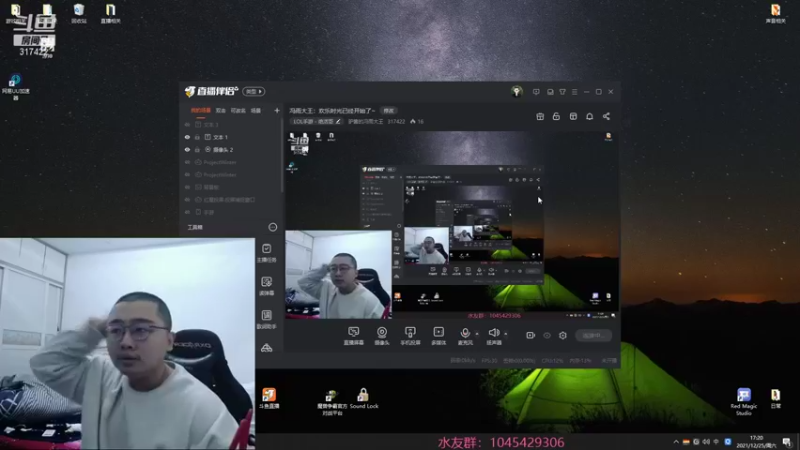
Task: Open the skin (shirt) icon in title bar
Action: 562,92
